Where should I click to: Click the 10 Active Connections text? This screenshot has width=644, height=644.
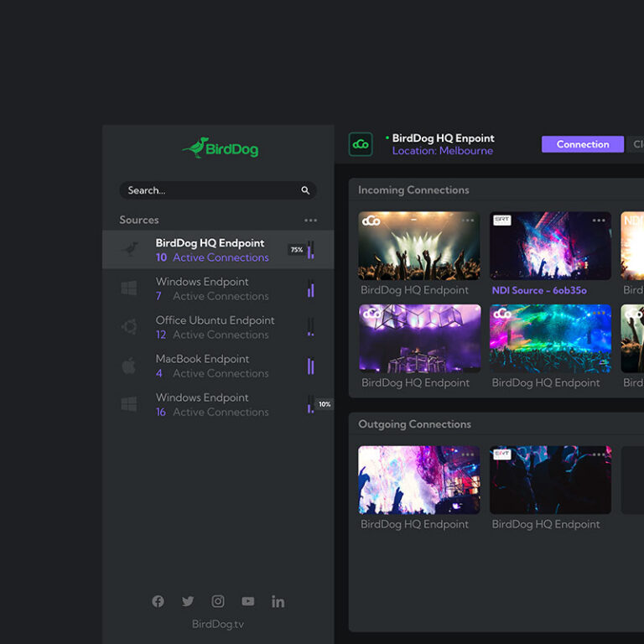coord(212,257)
